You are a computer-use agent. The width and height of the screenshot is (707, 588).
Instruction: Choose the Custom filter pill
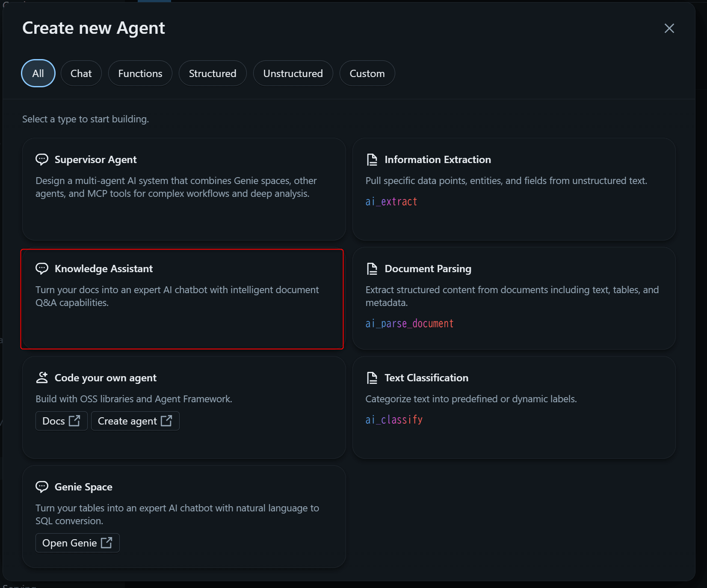point(367,74)
